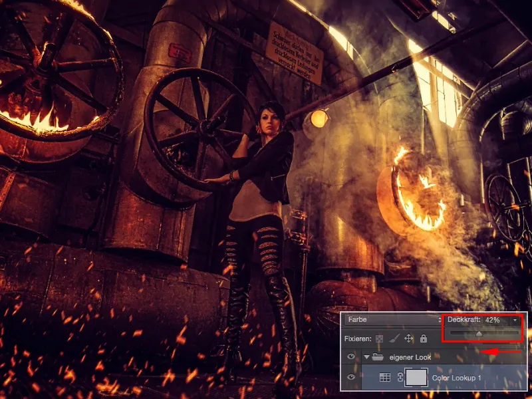Open the Deckkraft dropdown arrow
Screen dimensions: 532x399
pos(515,320)
